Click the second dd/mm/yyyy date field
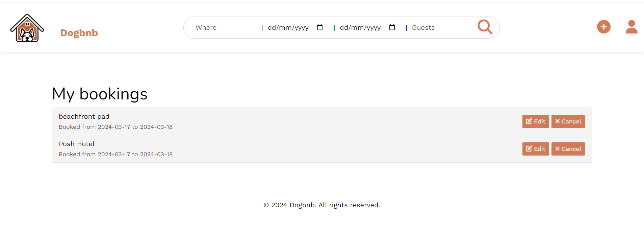Viewport: 644px width, 235px height. tap(360, 28)
